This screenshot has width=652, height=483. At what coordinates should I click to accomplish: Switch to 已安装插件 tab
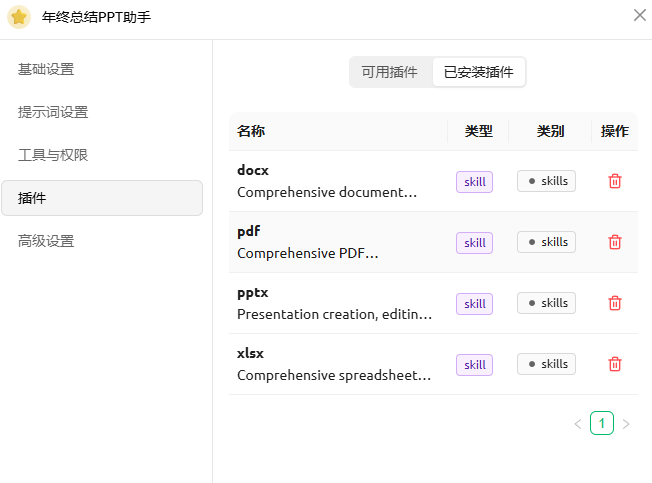(478, 72)
